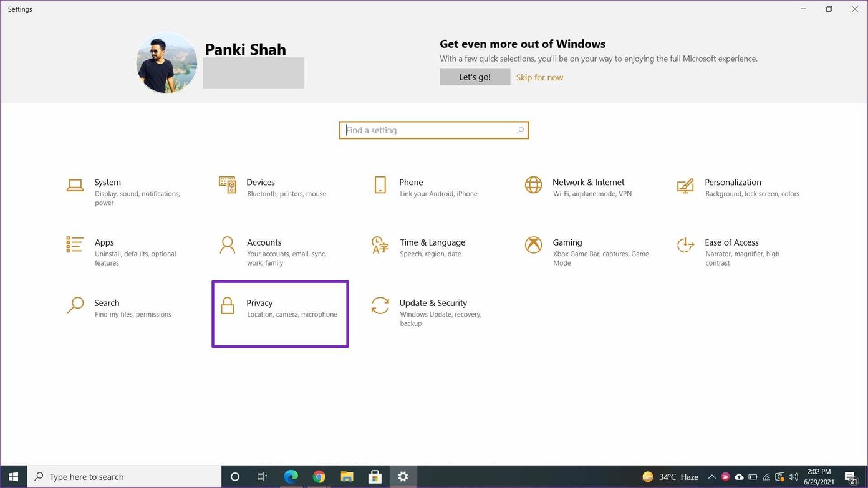Open the Time & Language icon
Viewport: 868px width, 488px height.
[x=380, y=245]
